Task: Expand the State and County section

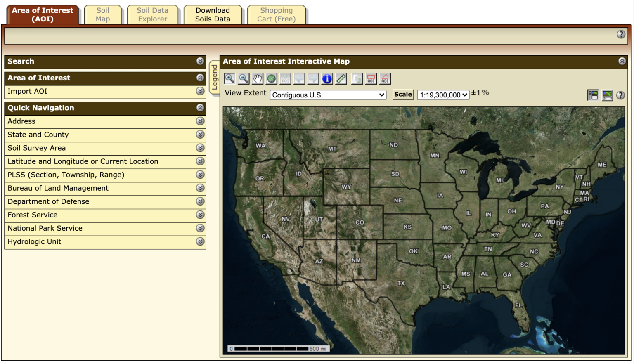Action: 200,134
